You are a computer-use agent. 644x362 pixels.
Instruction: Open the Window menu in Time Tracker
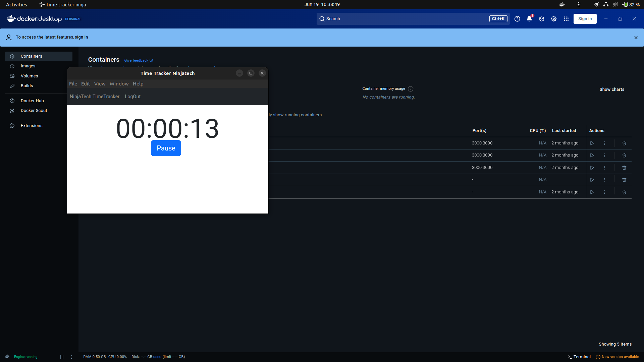(119, 84)
